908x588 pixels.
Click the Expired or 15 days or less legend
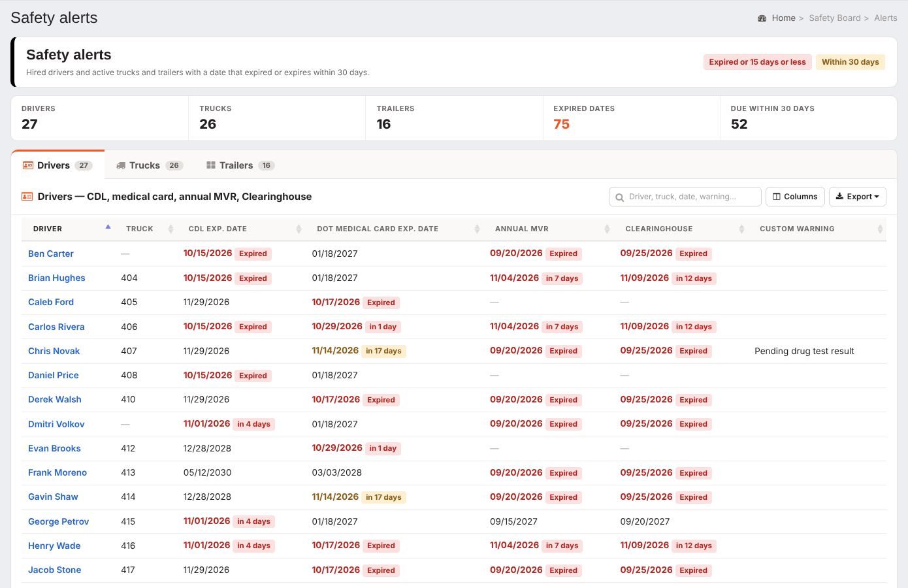click(x=757, y=62)
